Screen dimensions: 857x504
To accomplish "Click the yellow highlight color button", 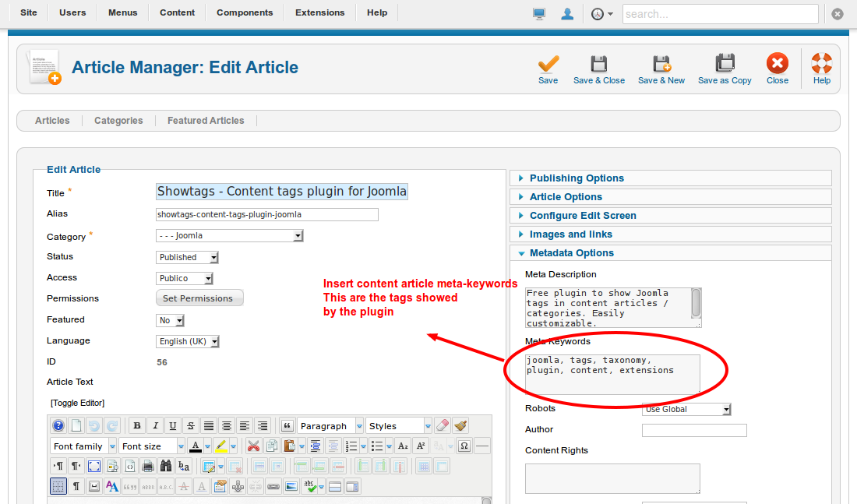I will (220, 446).
